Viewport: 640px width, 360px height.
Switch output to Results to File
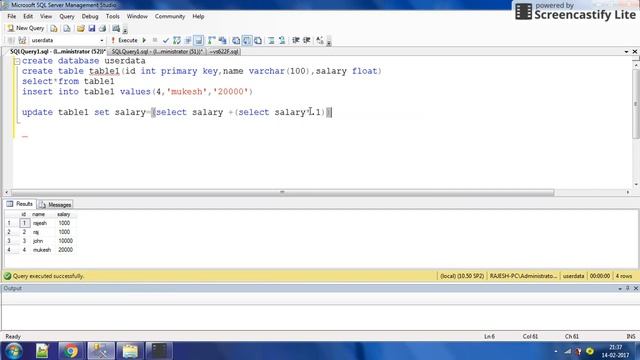click(258, 40)
